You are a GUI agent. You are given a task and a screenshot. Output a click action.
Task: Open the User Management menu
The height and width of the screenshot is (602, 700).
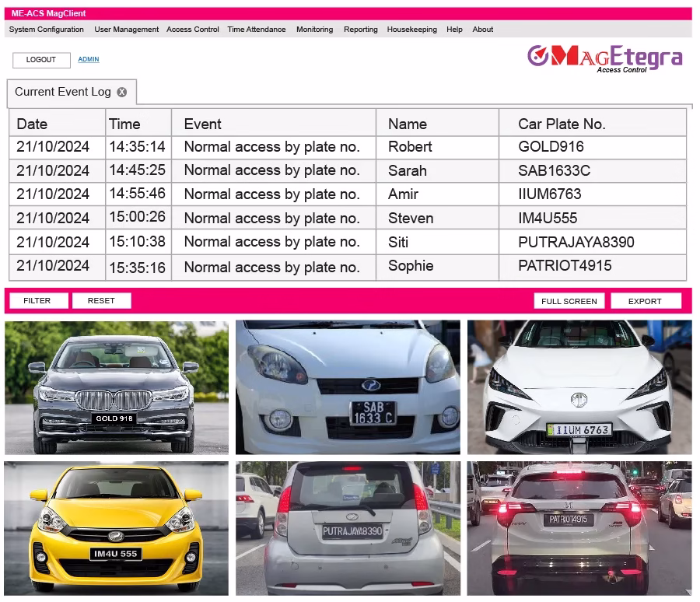126,30
